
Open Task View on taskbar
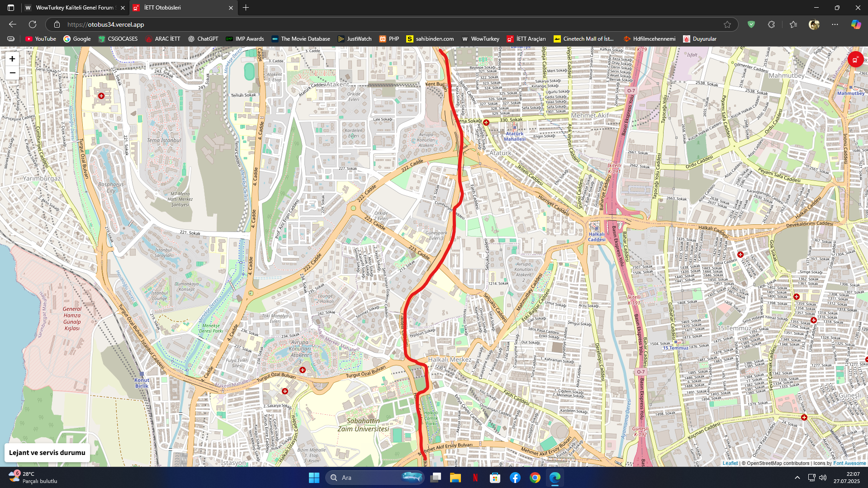436,478
